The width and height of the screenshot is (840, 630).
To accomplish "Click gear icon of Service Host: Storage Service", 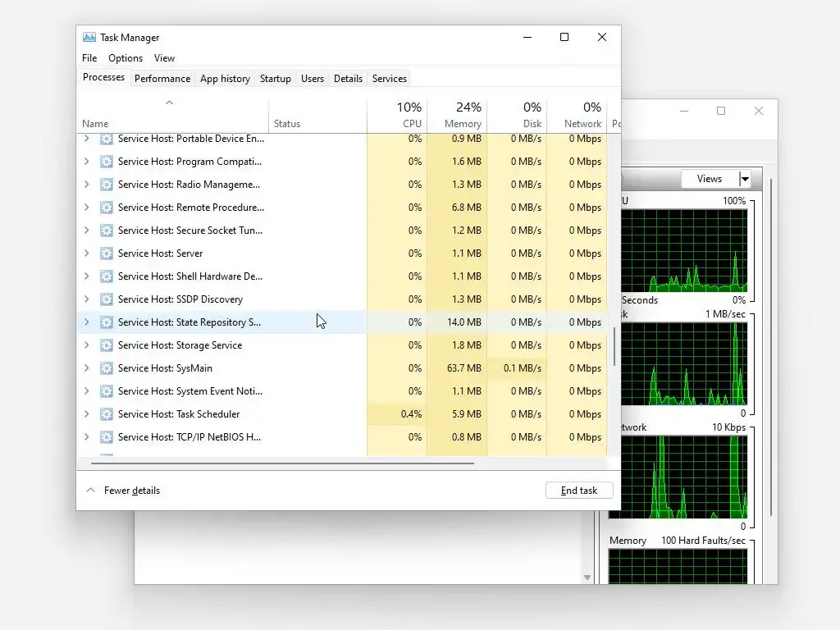I will [106, 345].
